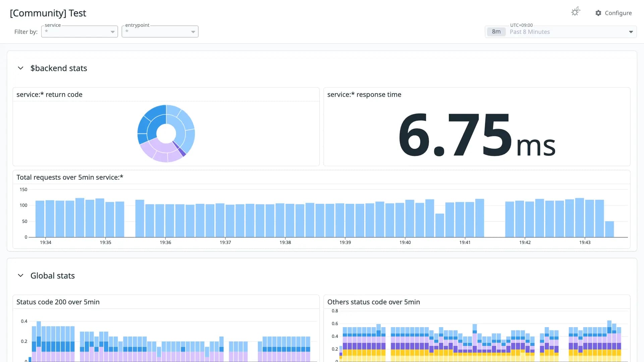Click the [Community] Test dashboard title
This screenshot has height=362, width=644.
tap(48, 13)
